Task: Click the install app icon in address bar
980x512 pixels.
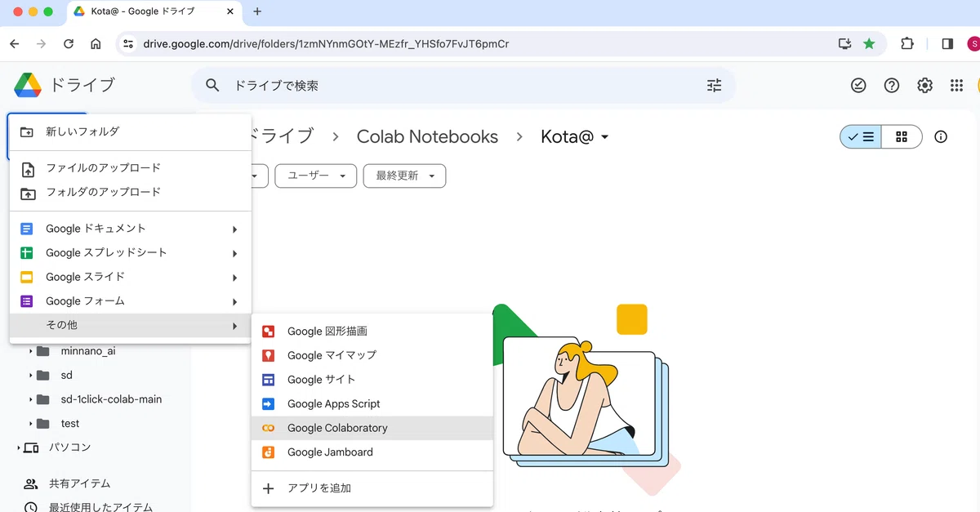Action: pyautogui.click(x=844, y=43)
